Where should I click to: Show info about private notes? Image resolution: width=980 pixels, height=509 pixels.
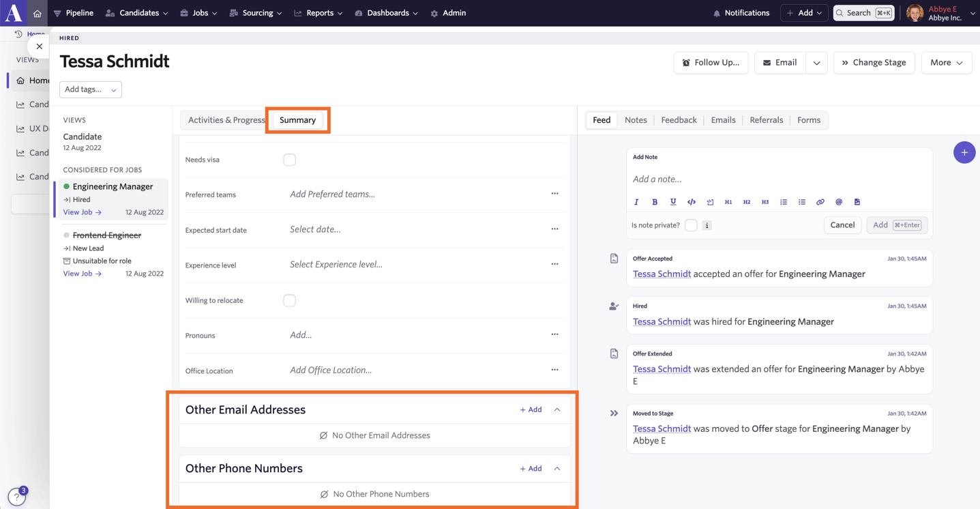tap(707, 225)
